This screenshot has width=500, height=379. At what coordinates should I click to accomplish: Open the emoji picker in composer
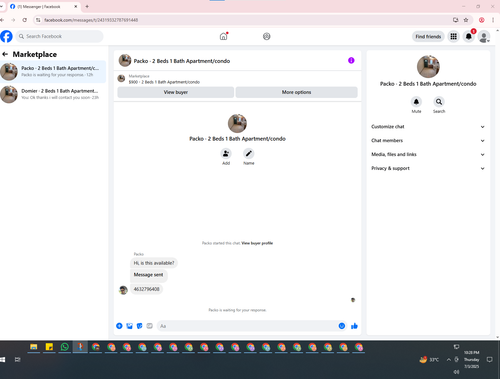342,326
